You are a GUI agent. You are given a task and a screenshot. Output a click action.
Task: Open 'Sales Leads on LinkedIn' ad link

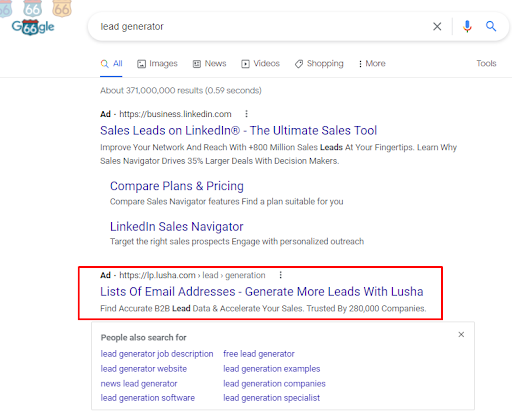tap(238, 130)
